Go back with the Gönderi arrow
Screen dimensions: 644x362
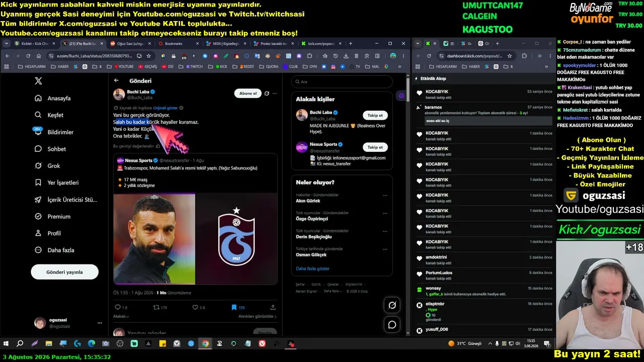coord(116,80)
